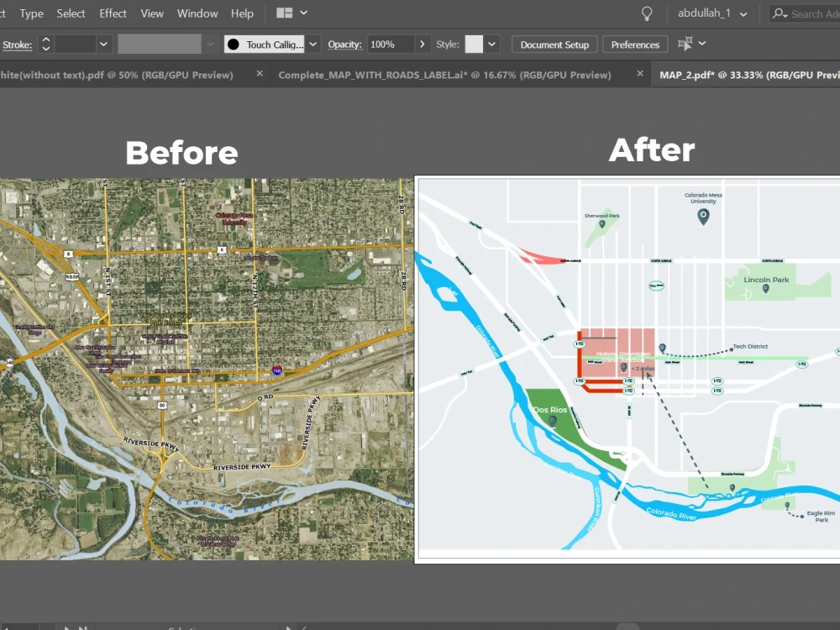Image resolution: width=840 pixels, height=630 pixels.
Task: Open the Opacity value dropdown
Action: point(423,43)
